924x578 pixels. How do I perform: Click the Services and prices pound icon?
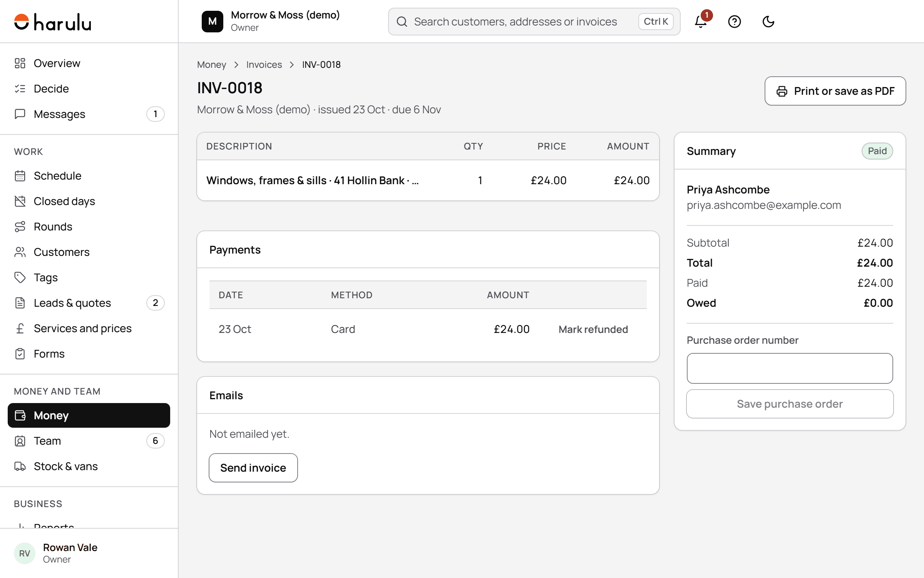20,328
